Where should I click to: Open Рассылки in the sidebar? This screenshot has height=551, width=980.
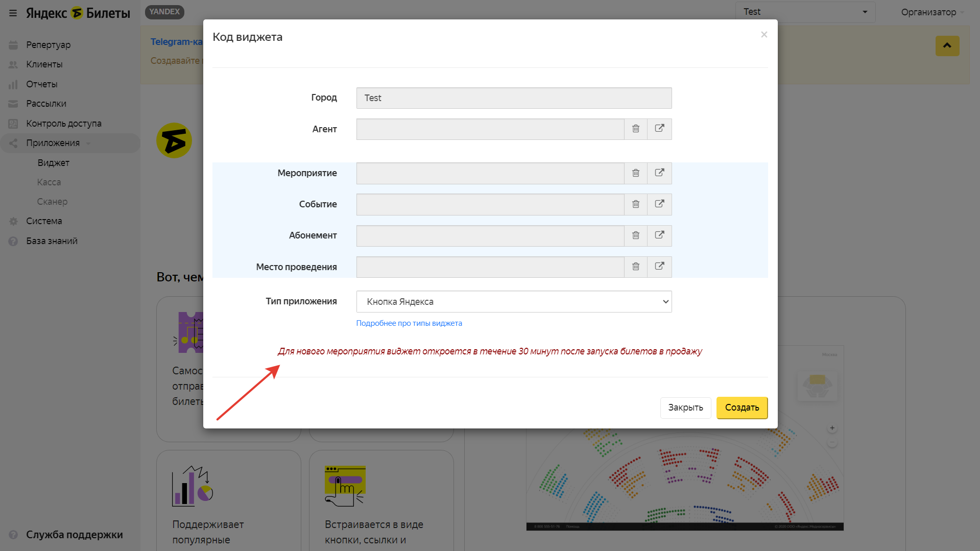(x=46, y=104)
